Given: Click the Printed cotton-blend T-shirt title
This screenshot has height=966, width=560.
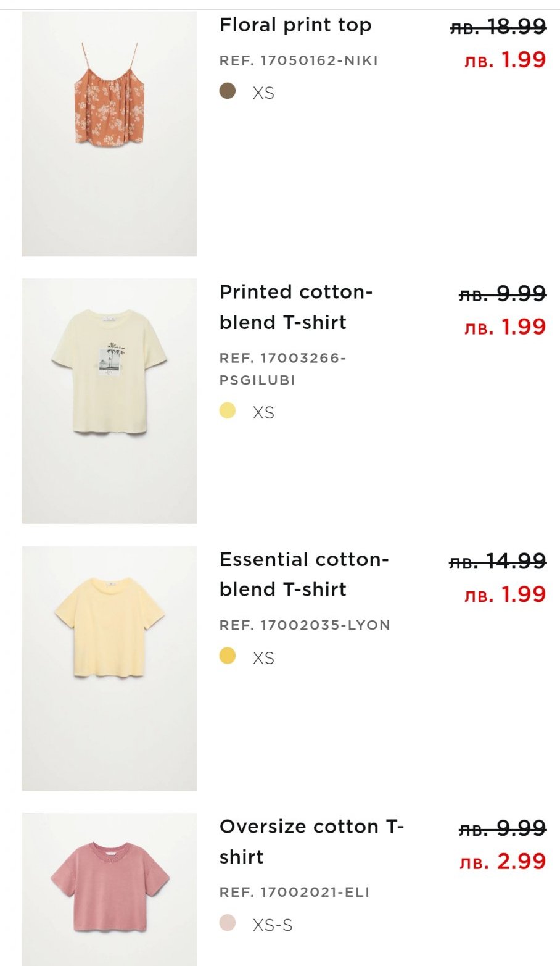Looking at the screenshot, I should coord(295,307).
